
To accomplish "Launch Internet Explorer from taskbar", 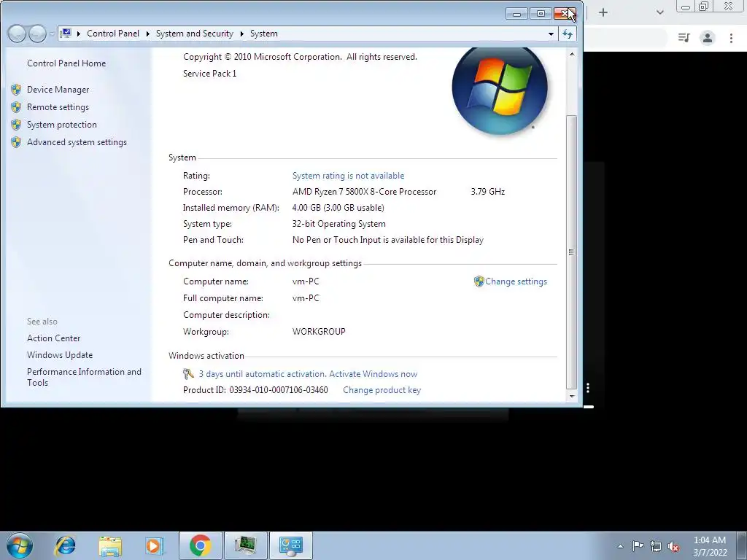I will point(65,545).
